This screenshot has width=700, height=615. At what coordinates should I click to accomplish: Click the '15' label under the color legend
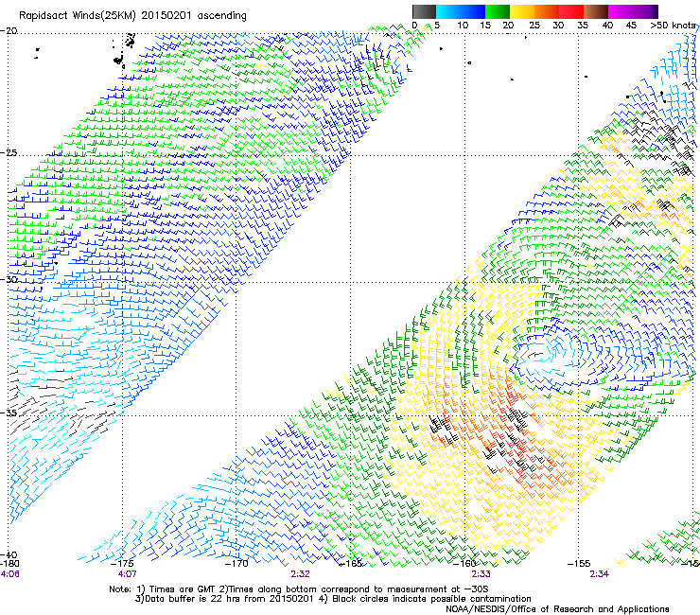485,26
